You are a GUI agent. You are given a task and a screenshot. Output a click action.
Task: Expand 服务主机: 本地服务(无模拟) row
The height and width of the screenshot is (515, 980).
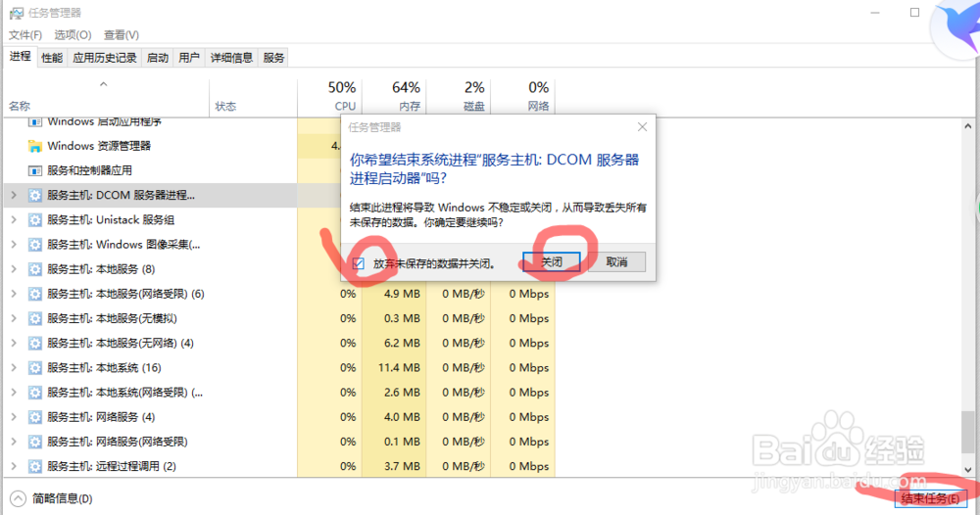(14, 318)
